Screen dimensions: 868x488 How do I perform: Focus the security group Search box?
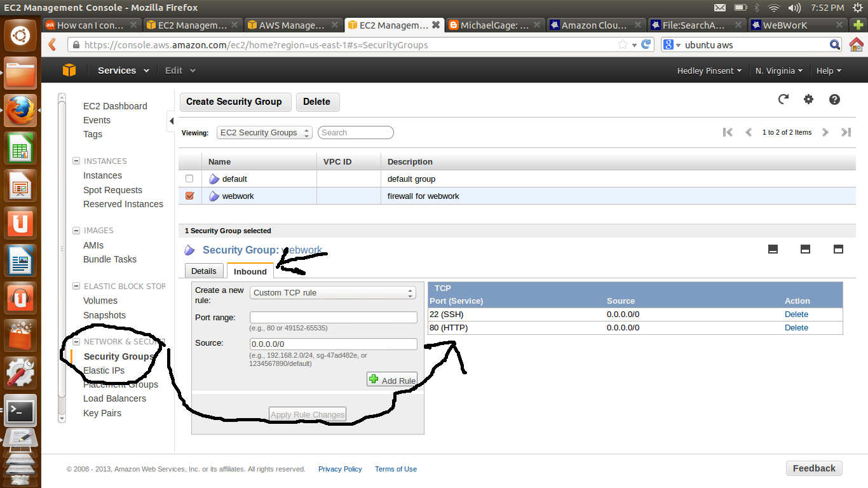pyautogui.click(x=356, y=132)
